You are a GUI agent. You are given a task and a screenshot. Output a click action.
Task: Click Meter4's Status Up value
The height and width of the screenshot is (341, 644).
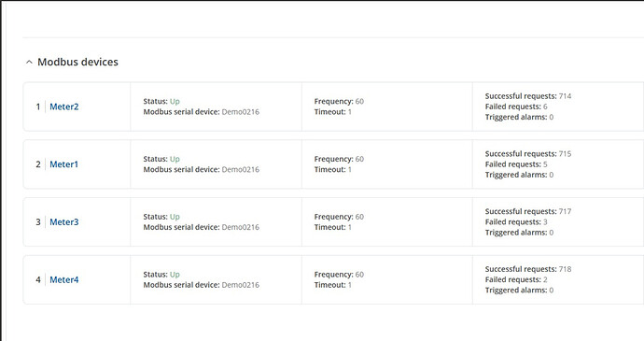[175, 275]
